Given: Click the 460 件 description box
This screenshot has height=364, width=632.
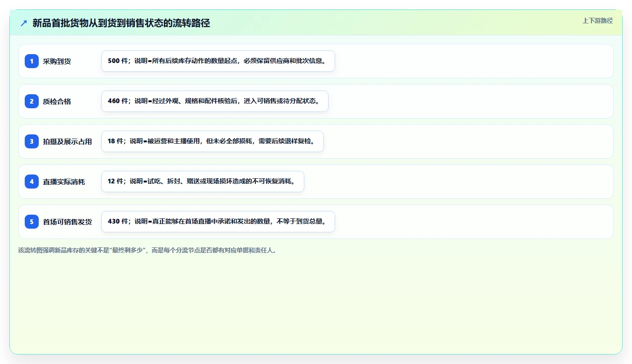Looking at the screenshot, I should pyautogui.click(x=215, y=101).
